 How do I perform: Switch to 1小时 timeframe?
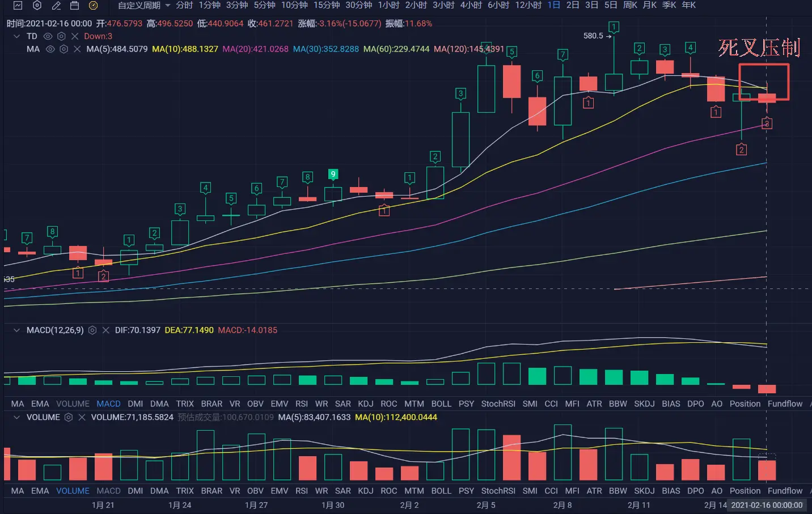[388, 5]
